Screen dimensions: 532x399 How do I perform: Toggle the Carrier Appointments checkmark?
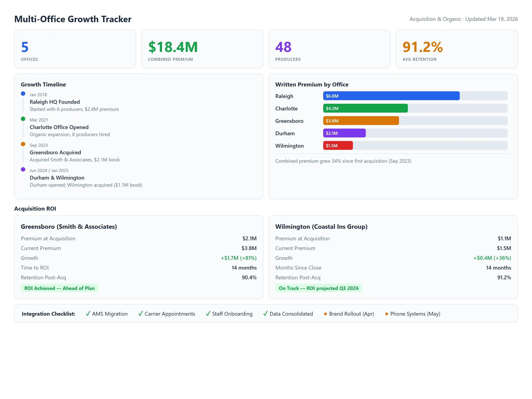pos(141,314)
